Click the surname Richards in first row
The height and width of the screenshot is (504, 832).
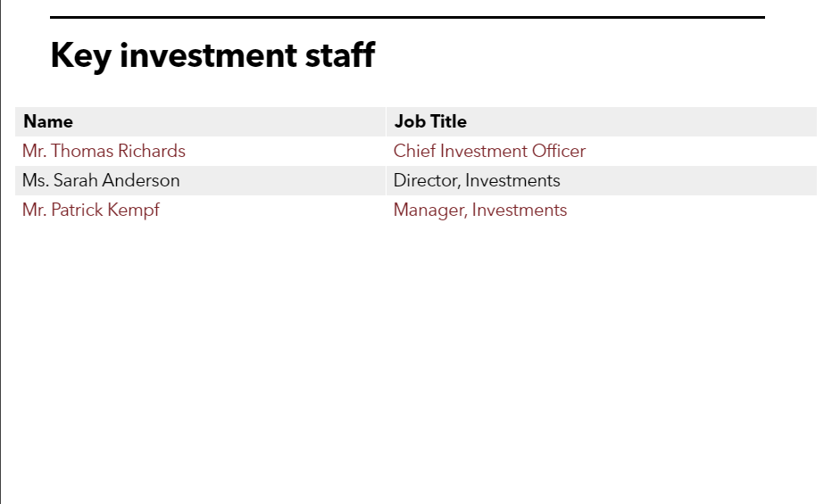(x=152, y=151)
